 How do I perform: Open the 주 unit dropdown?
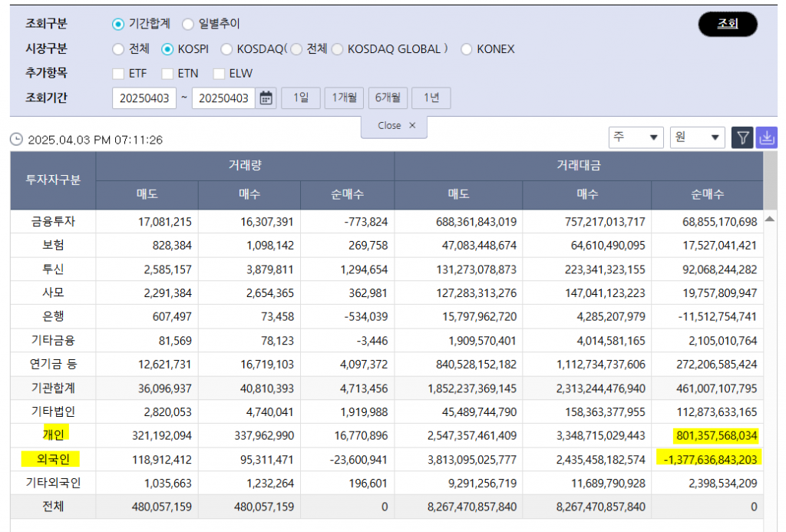point(636,137)
